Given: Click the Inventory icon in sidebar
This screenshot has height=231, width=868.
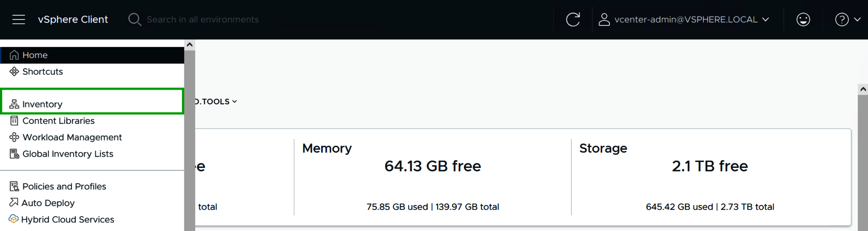Looking at the screenshot, I should tap(14, 104).
